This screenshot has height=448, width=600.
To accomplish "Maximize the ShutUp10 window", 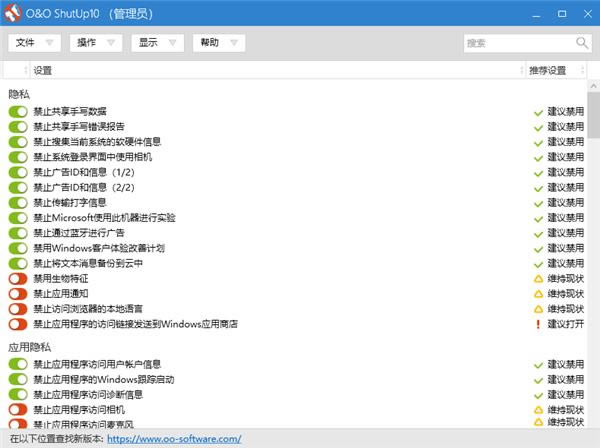I will 562,14.
